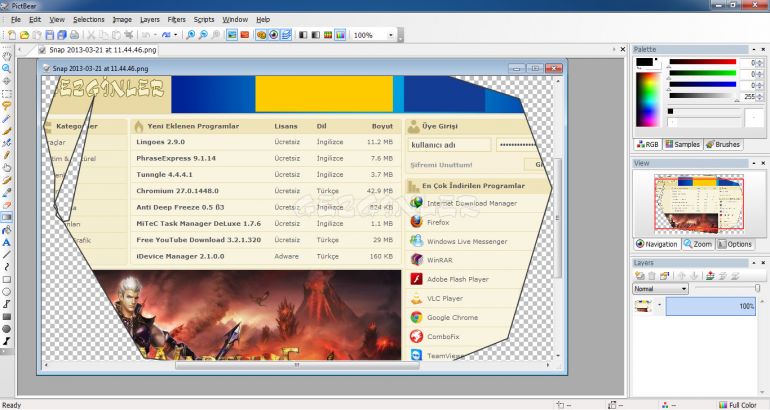770x410 pixels.
Task: Toggle the View panel toolbar button
Action: pos(274,35)
